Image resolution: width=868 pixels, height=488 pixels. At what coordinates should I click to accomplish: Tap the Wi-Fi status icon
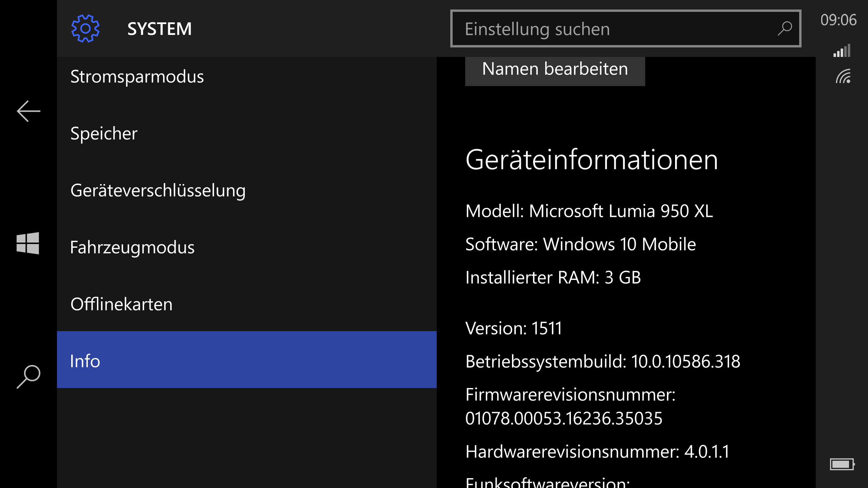pos(843,76)
